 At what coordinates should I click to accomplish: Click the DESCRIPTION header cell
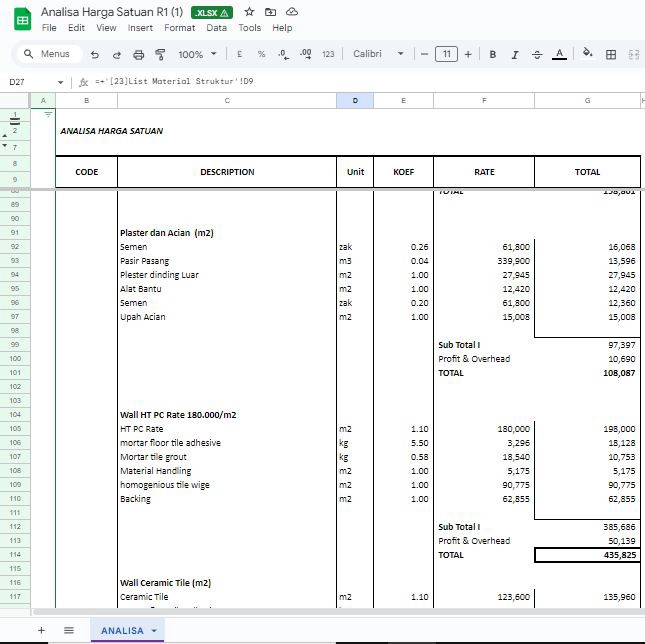click(x=227, y=172)
